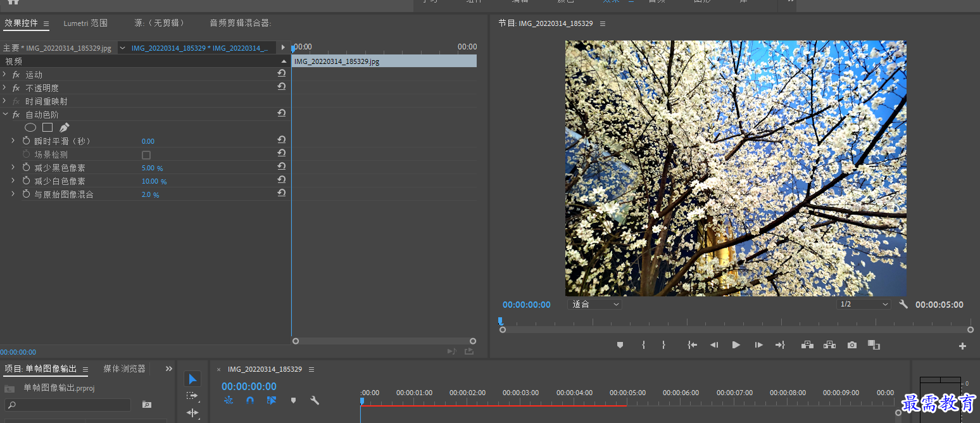The image size is (980, 423).
Task: Open Program monitor panel menu
Action: coord(603,23)
